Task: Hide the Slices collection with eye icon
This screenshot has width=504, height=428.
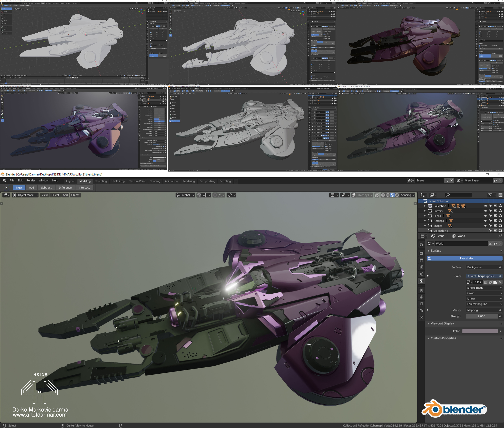Action: tap(485, 216)
